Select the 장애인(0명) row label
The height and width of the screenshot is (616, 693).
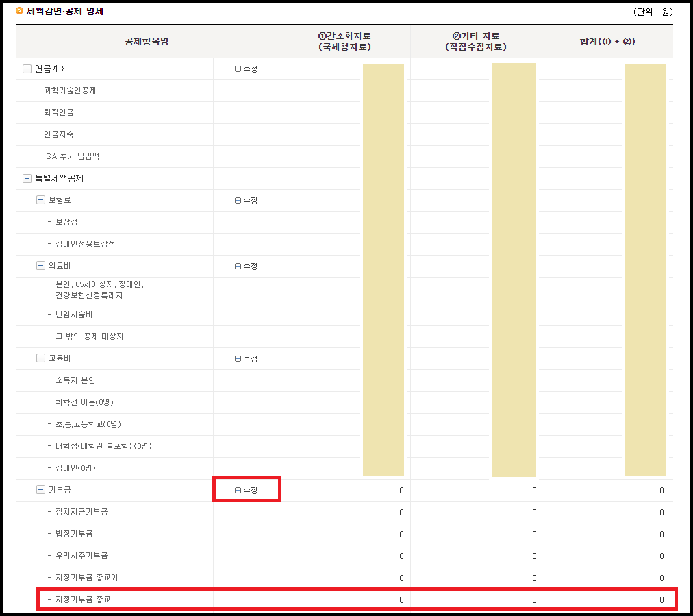[75, 468]
